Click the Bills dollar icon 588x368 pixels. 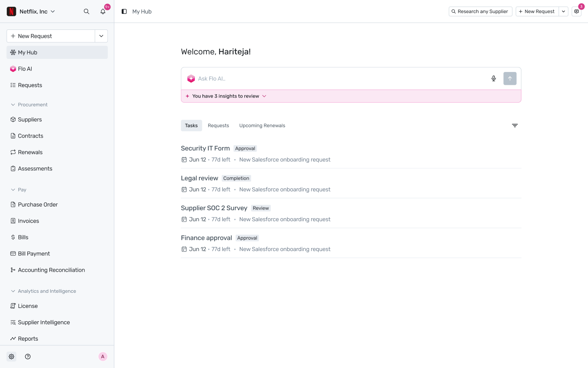point(13,237)
